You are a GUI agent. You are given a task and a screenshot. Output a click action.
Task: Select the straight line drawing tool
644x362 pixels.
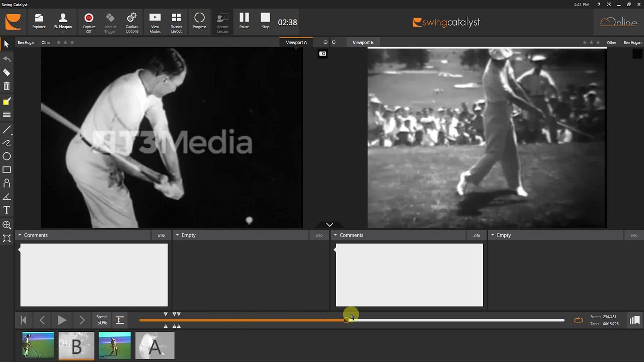7,130
